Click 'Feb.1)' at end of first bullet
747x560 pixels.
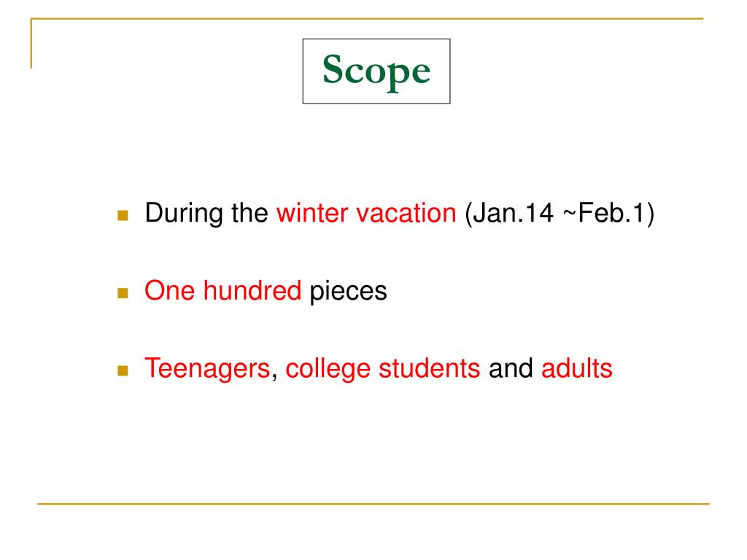coord(616,214)
